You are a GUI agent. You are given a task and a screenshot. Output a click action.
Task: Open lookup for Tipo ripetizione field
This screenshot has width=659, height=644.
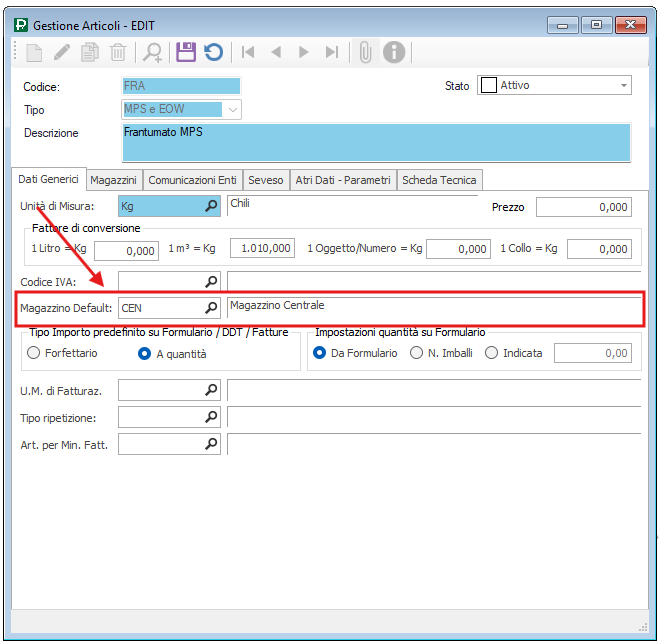[211, 416]
